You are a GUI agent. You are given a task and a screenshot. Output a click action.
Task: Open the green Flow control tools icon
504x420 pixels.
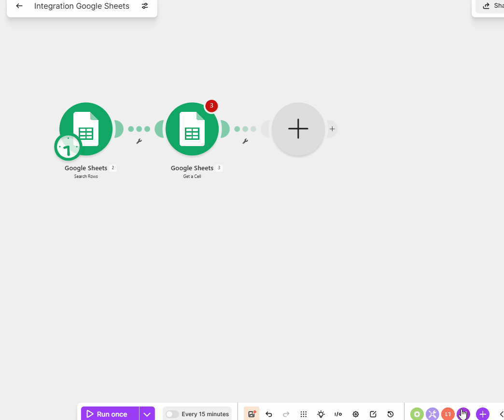417,414
